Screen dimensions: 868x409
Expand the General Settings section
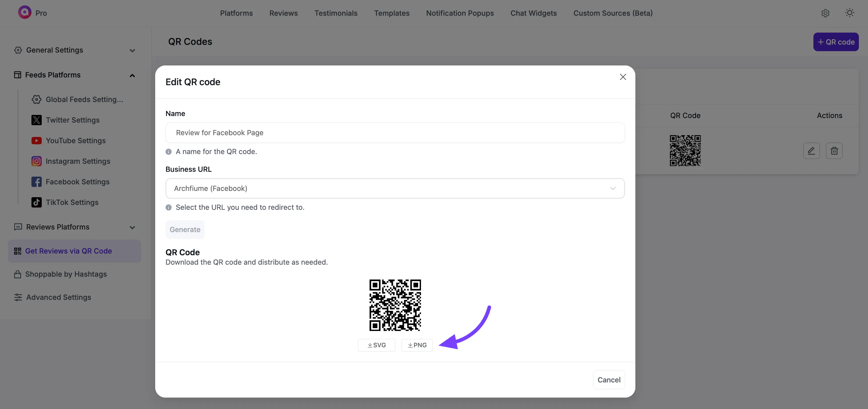(132, 50)
